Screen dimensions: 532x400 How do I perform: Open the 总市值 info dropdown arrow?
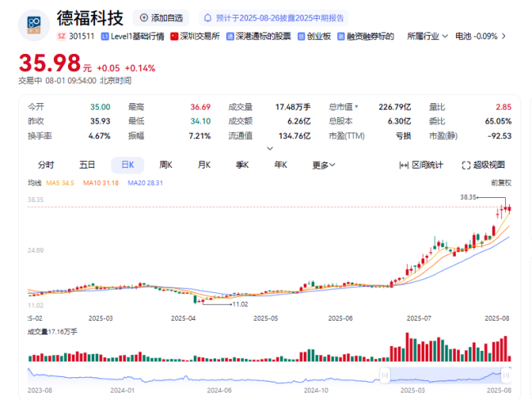tap(356, 107)
